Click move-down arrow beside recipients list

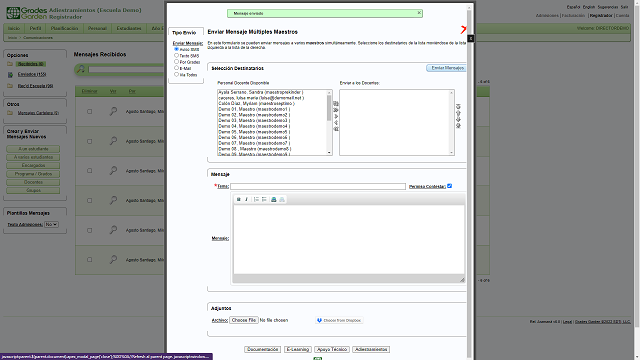[458, 120]
